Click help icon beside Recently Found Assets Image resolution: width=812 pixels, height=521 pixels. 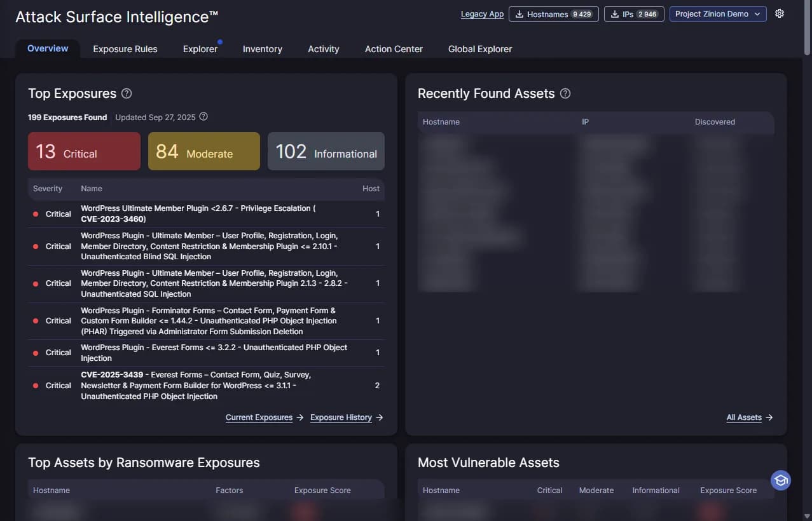(x=565, y=93)
